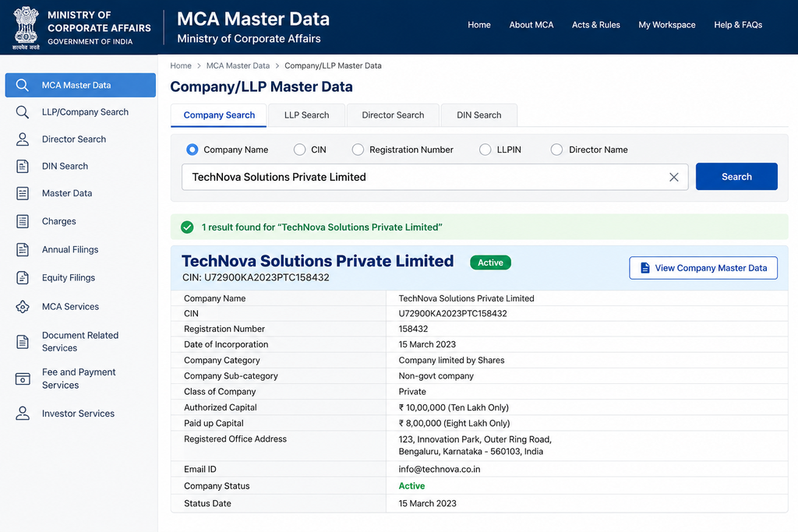Select the LLPIN radio option
The height and width of the screenshot is (532, 798).
tap(485, 150)
